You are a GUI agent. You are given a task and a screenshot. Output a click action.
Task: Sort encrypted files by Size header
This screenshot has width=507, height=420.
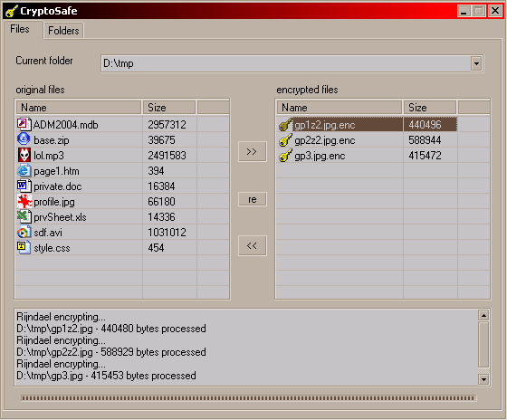tap(430, 108)
